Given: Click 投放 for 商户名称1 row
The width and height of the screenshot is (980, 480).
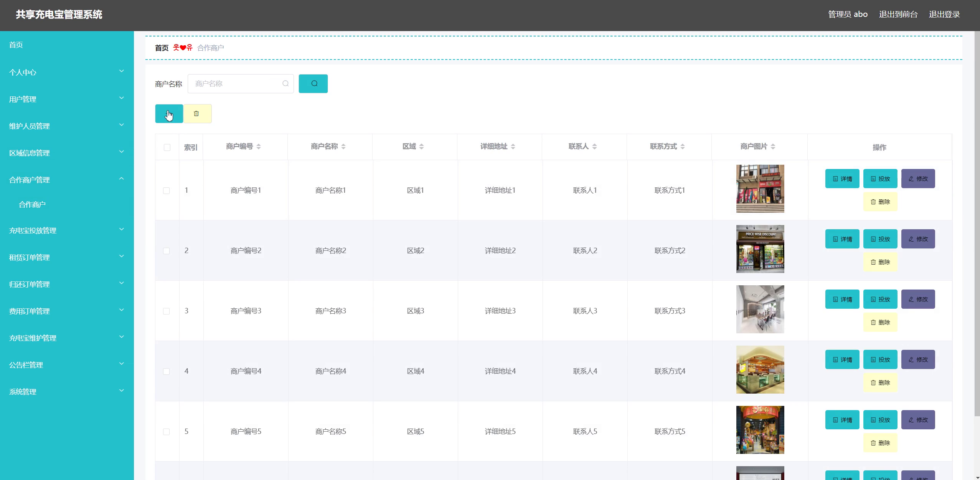Looking at the screenshot, I should [x=880, y=179].
